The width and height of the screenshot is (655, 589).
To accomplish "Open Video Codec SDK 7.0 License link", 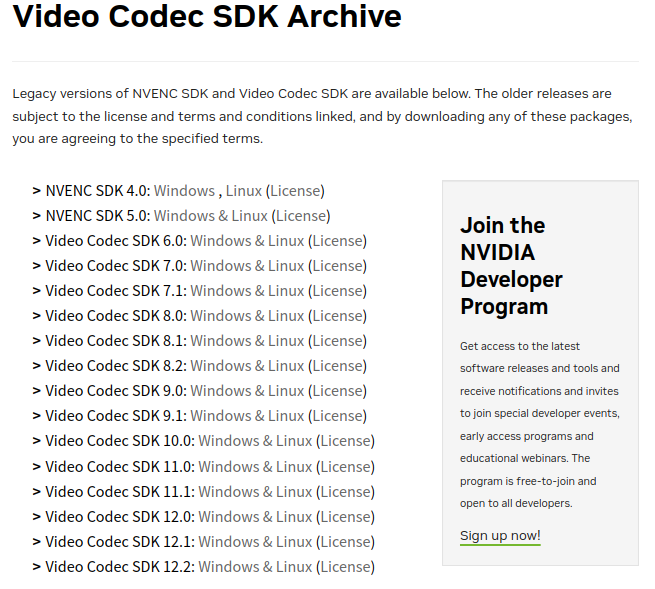I will tap(338, 266).
